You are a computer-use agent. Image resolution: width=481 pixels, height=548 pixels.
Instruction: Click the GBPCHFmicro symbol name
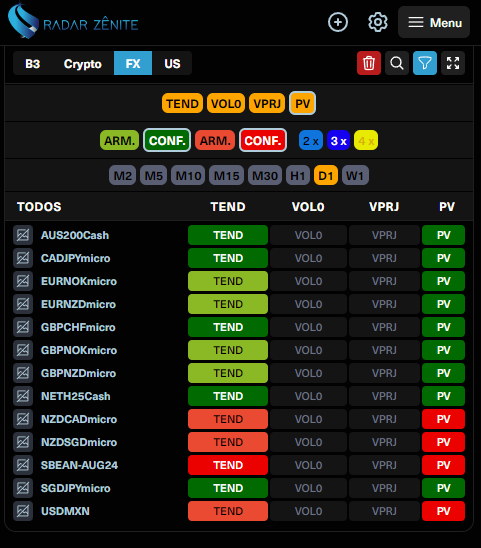click(78, 327)
